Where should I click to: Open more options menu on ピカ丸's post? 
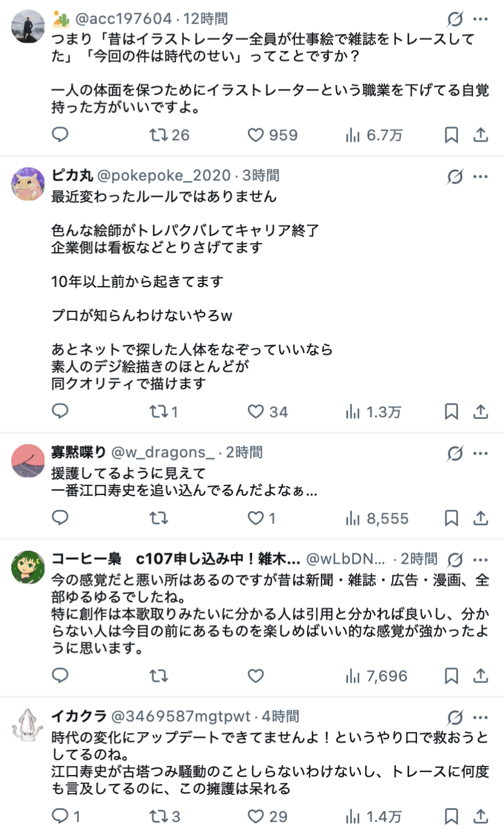click(480, 177)
